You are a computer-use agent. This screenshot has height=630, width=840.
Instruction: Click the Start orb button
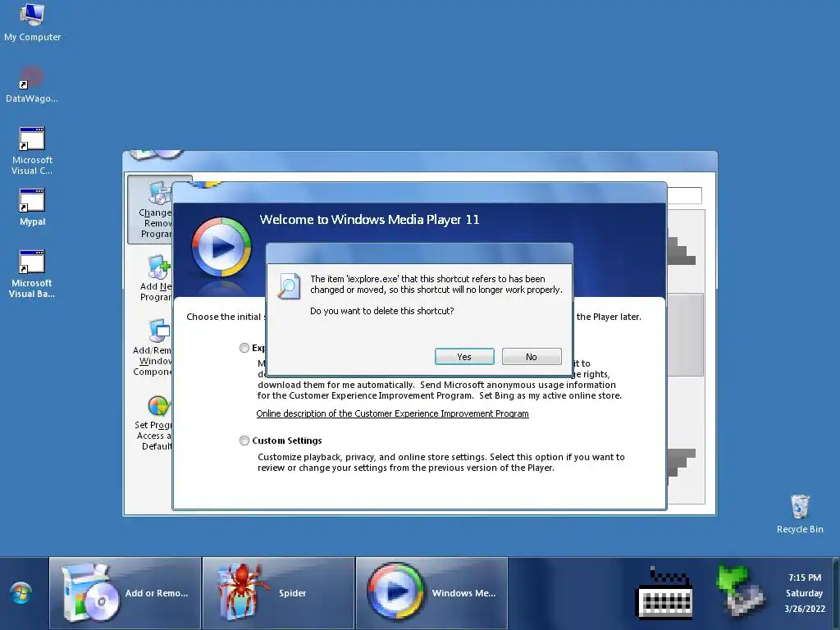(x=21, y=593)
